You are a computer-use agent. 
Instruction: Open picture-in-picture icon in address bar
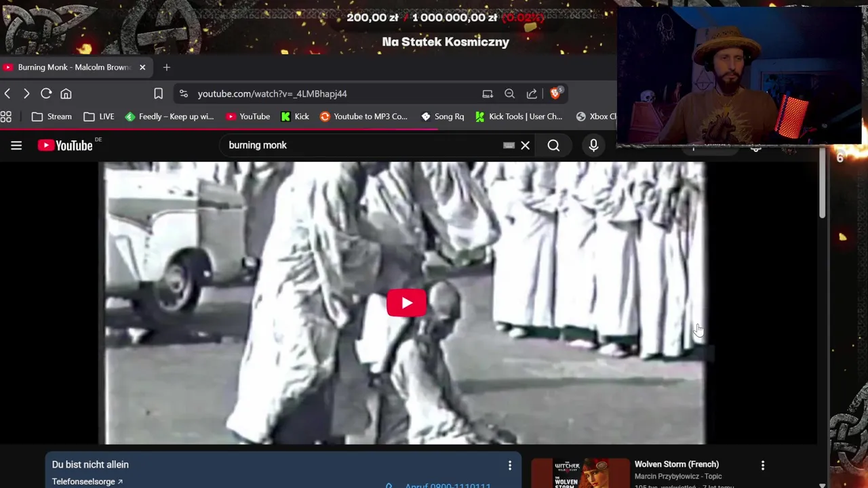tap(487, 94)
